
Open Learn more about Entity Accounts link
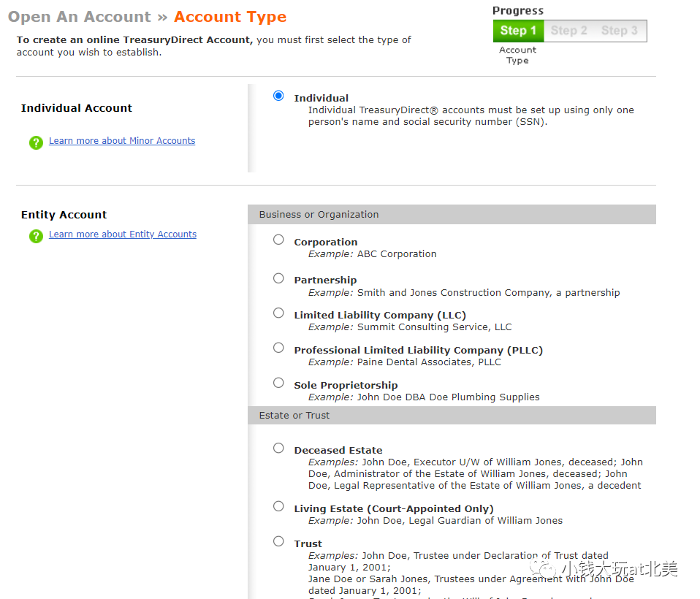[122, 234]
